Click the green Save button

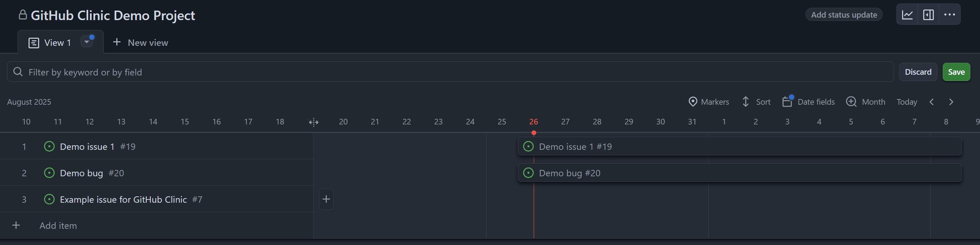pos(956,72)
